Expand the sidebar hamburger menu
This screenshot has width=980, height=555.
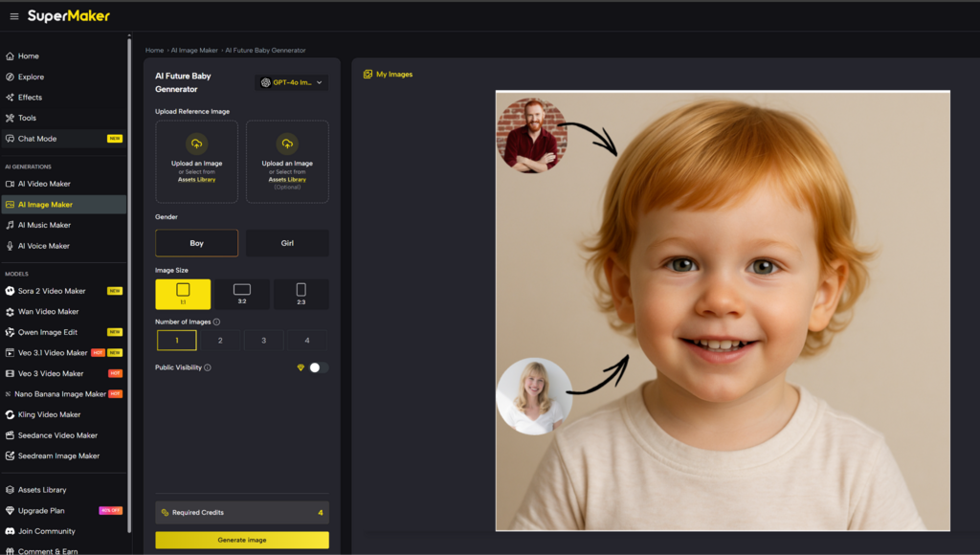coord(14,15)
